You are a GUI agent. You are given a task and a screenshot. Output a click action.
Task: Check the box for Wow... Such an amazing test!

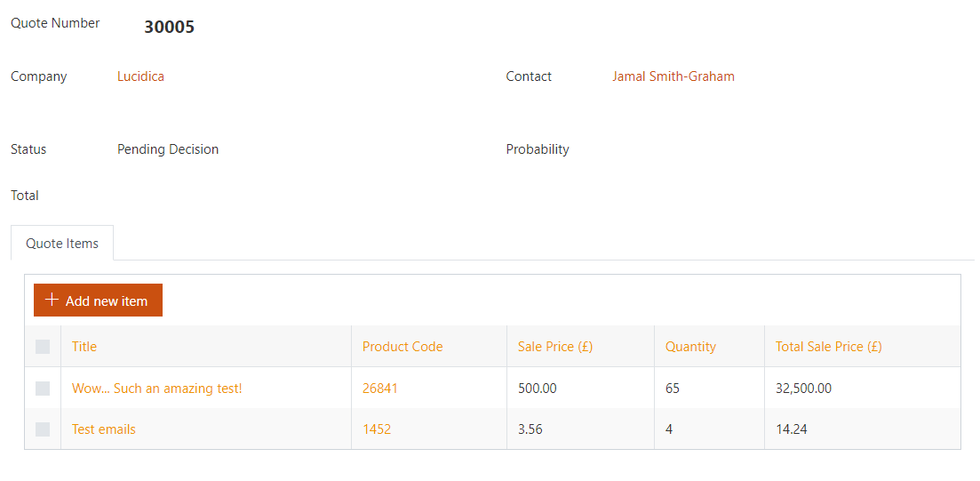(43, 389)
